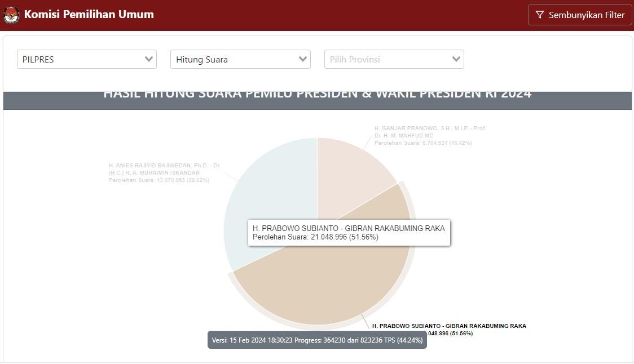The height and width of the screenshot is (364, 634).
Task: Click the chevron arrow on Hitung Suara selector
Action: [x=303, y=59]
